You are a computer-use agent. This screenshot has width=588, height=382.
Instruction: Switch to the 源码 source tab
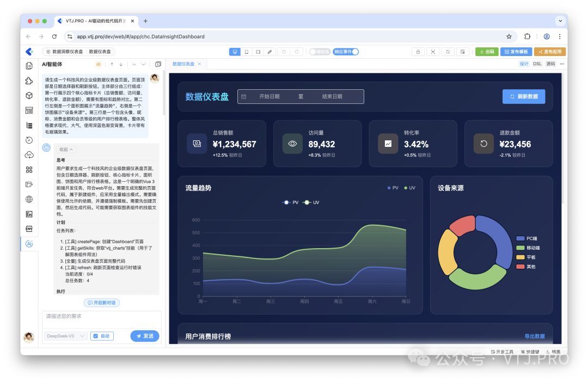(550, 64)
